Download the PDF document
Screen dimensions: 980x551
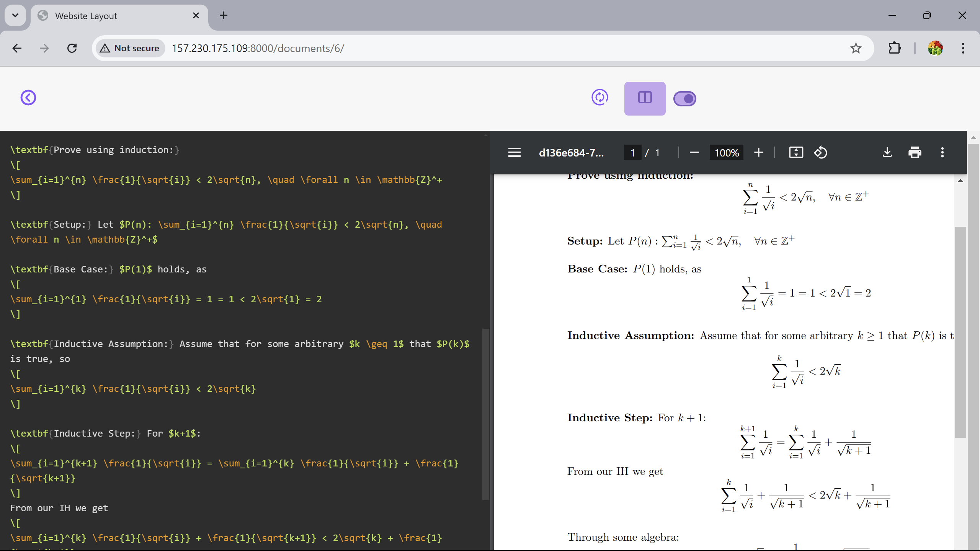click(887, 153)
